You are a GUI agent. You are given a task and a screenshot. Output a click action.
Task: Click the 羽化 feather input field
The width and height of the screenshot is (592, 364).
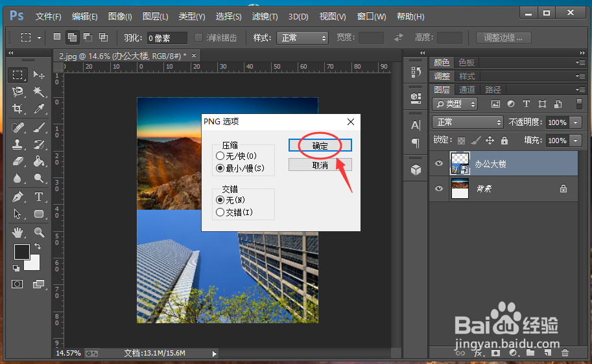pyautogui.click(x=167, y=38)
